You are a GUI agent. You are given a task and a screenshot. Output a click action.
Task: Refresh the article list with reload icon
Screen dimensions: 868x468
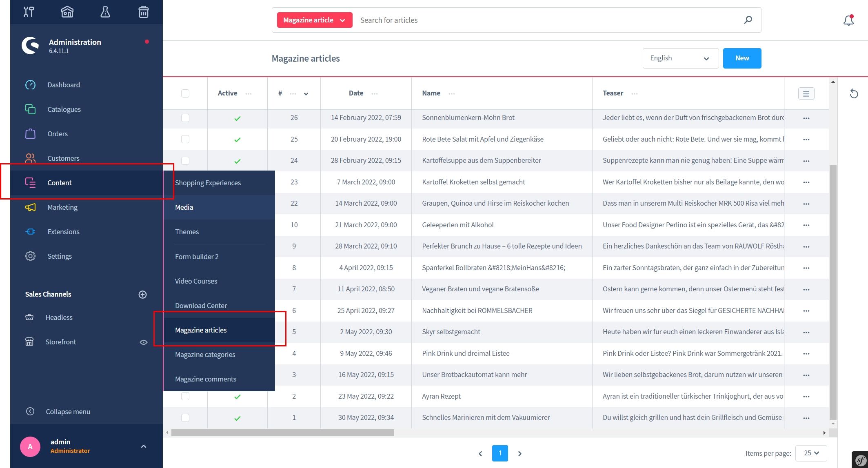click(x=854, y=94)
